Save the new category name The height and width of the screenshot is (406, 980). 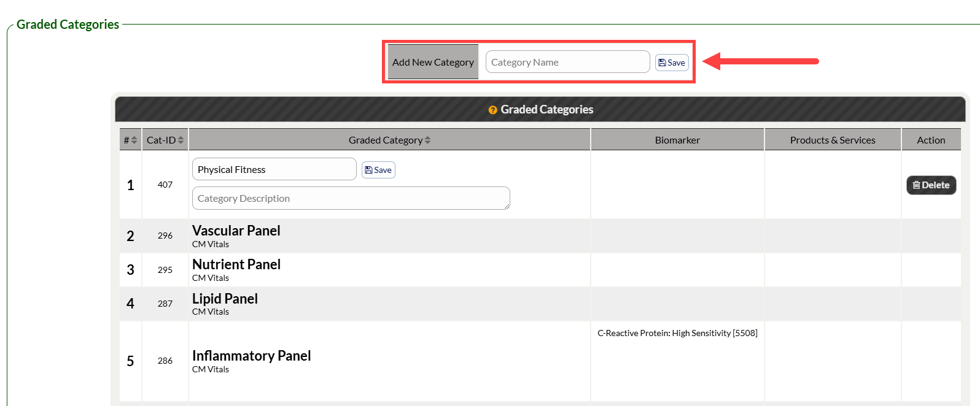(672, 63)
